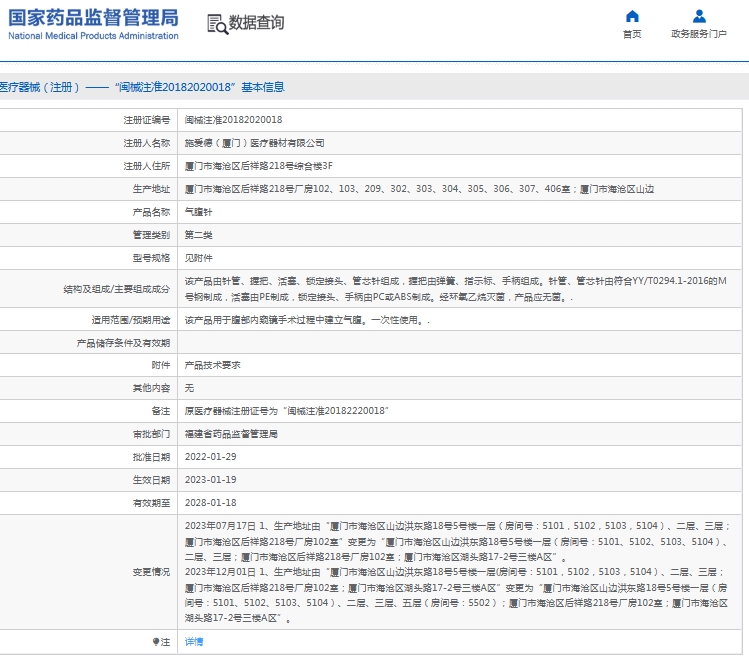The width and height of the screenshot is (749, 661).
Task: Click approval date 2022-01-29
Action: (211, 457)
